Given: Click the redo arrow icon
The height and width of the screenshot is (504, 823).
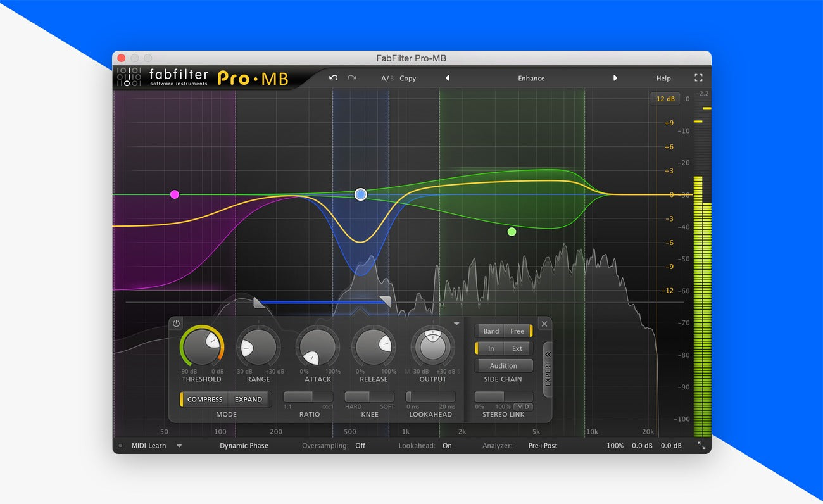Looking at the screenshot, I should (352, 78).
